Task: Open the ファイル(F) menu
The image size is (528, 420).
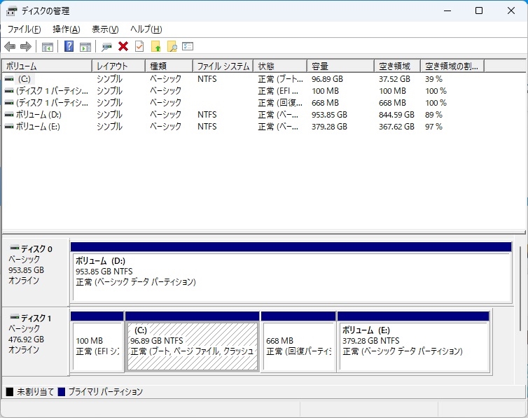Action: (x=24, y=29)
